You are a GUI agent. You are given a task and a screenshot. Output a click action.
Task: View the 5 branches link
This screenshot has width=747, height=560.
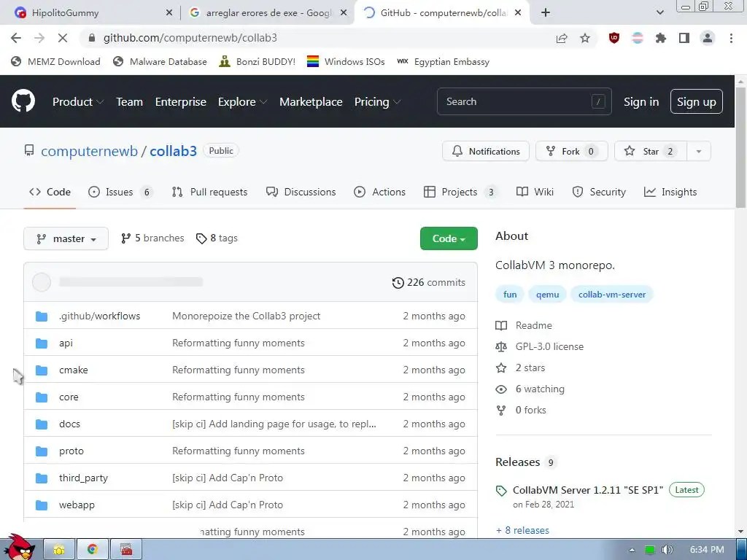click(152, 238)
